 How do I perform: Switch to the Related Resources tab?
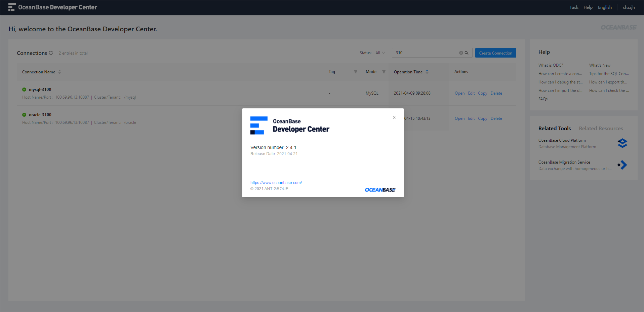point(601,129)
